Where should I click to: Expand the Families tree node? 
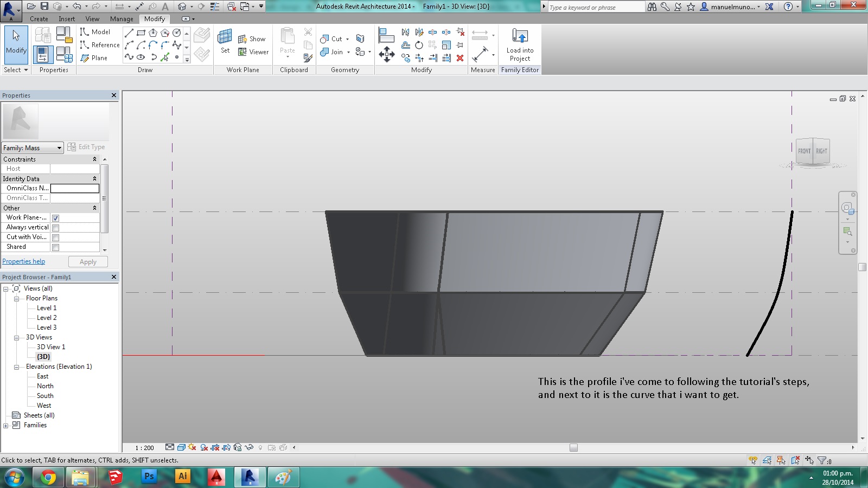6,426
